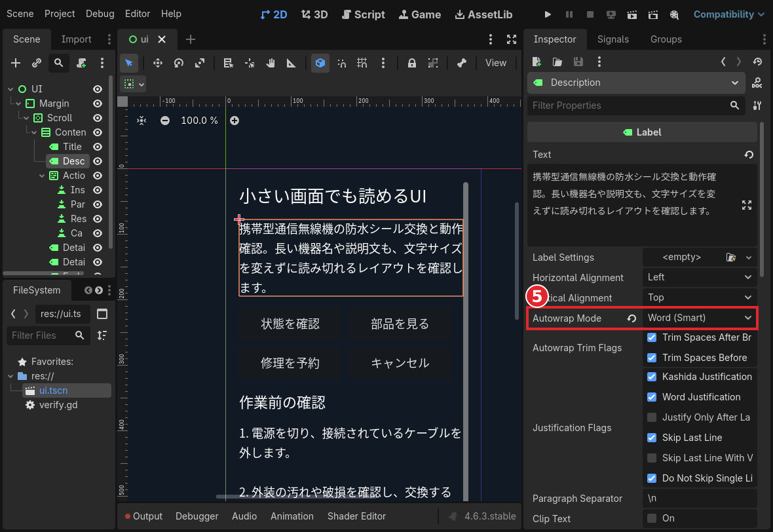773x532 pixels.
Task: Add a new child node with plus icon
Action: point(16,63)
